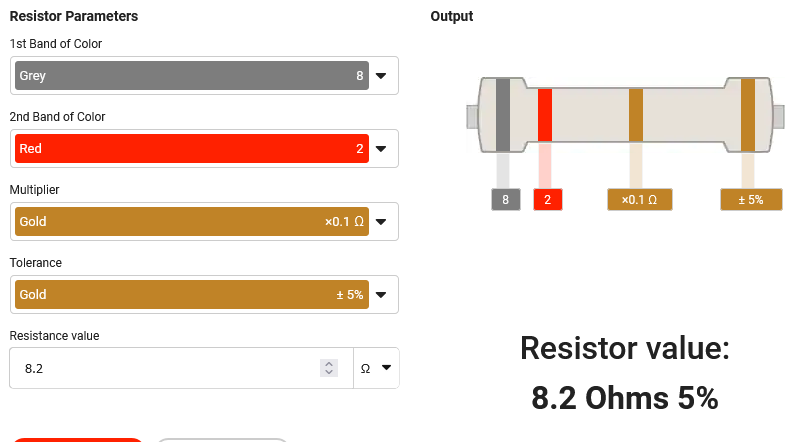Image resolution: width=809 pixels, height=442 pixels.
Task: Click the ± 5% label under resistor
Action: tap(751, 200)
